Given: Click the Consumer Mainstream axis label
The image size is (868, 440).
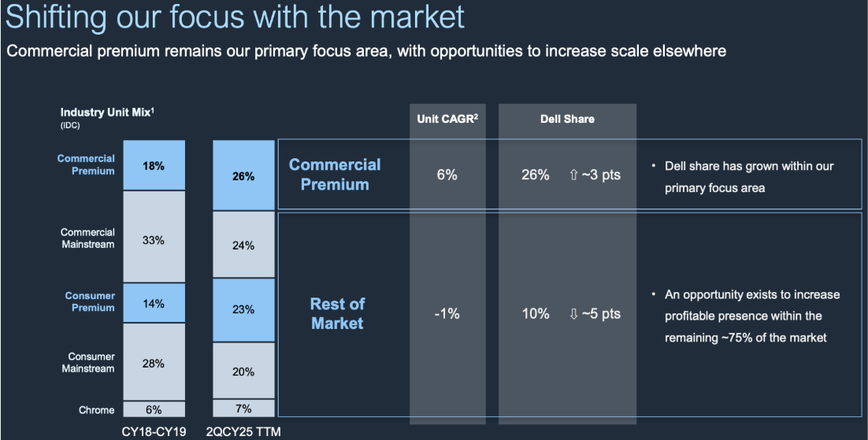Looking at the screenshot, I should click(88, 363).
